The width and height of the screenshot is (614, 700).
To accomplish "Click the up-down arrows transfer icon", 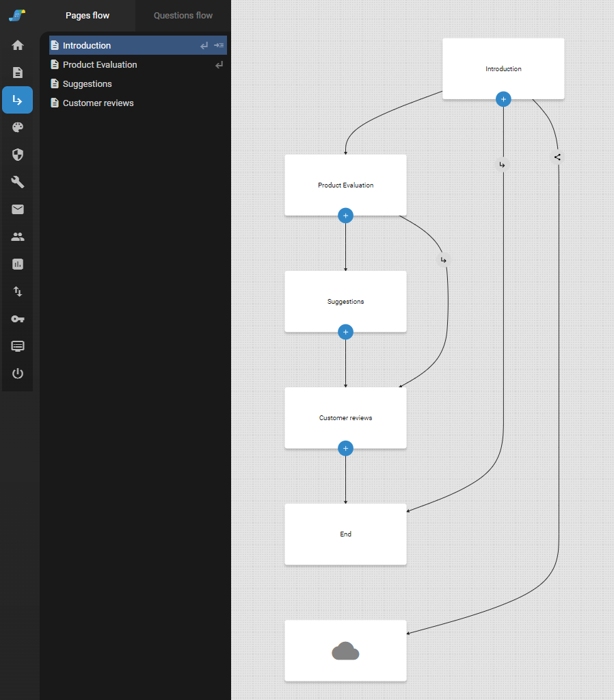I will pos(18,291).
